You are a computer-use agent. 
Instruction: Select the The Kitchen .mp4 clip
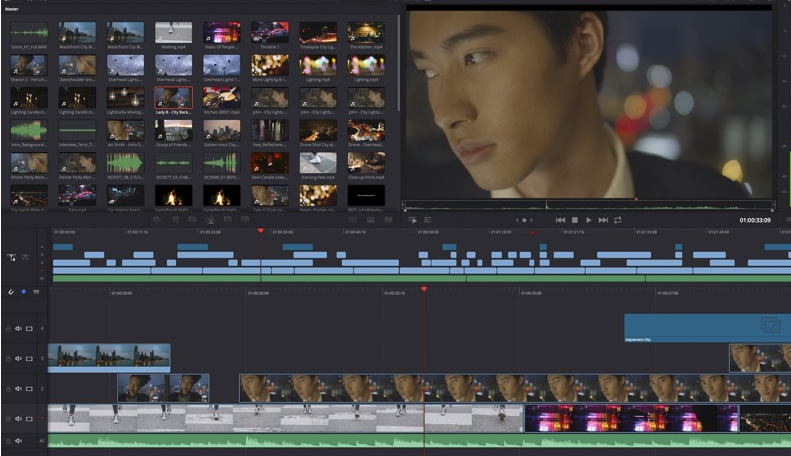tap(366, 33)
